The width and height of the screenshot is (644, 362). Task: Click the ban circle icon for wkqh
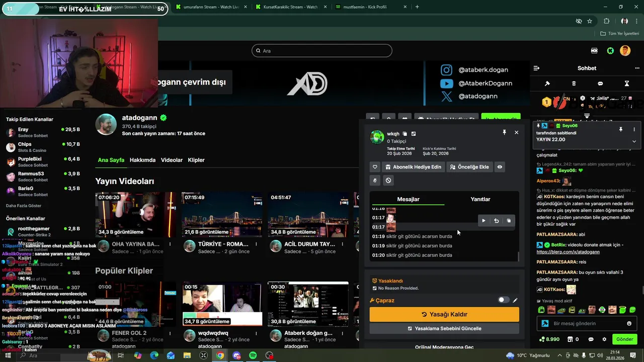pos(388,180)
